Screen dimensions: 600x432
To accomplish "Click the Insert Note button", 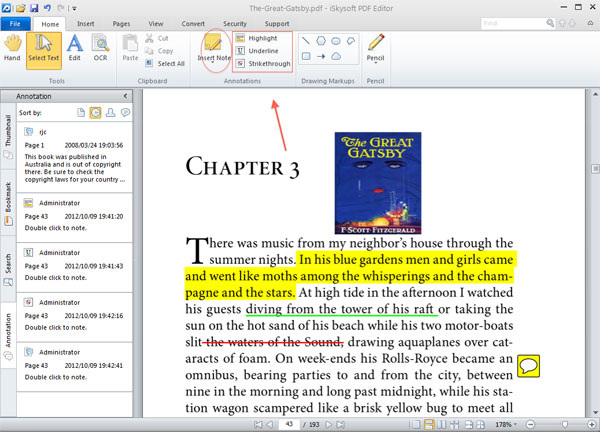I will [212, 49].
